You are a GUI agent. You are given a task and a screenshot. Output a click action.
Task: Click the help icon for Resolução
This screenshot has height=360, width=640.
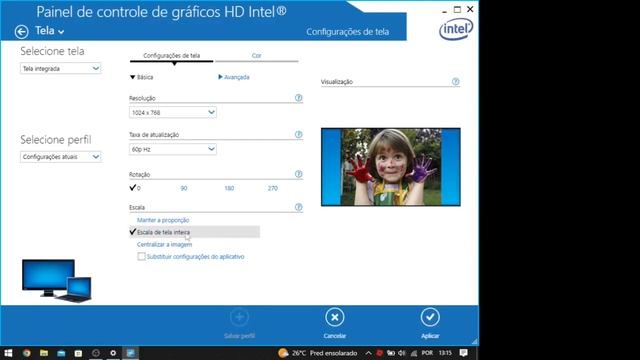298,98
